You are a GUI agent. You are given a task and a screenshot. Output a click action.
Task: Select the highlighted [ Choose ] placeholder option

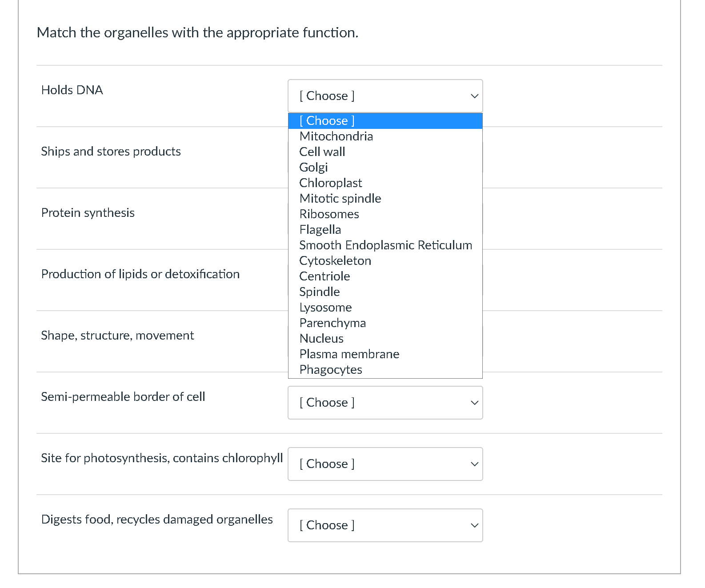[x=385, y=121]
